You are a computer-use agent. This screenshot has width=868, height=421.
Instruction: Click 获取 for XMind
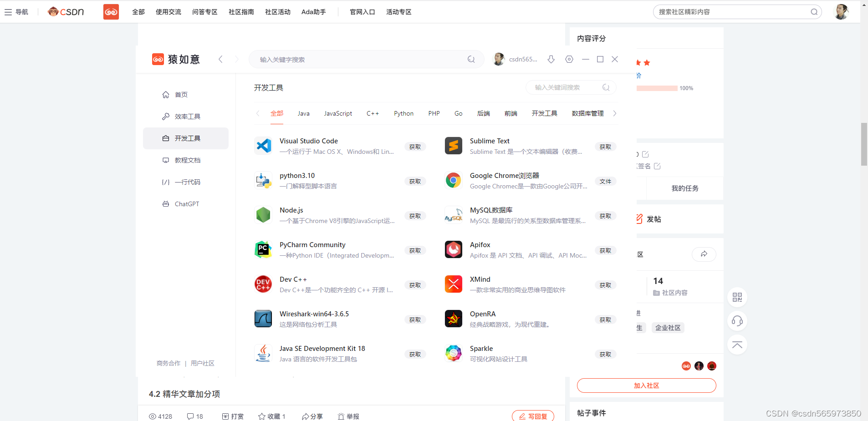[x=605, y=285]
